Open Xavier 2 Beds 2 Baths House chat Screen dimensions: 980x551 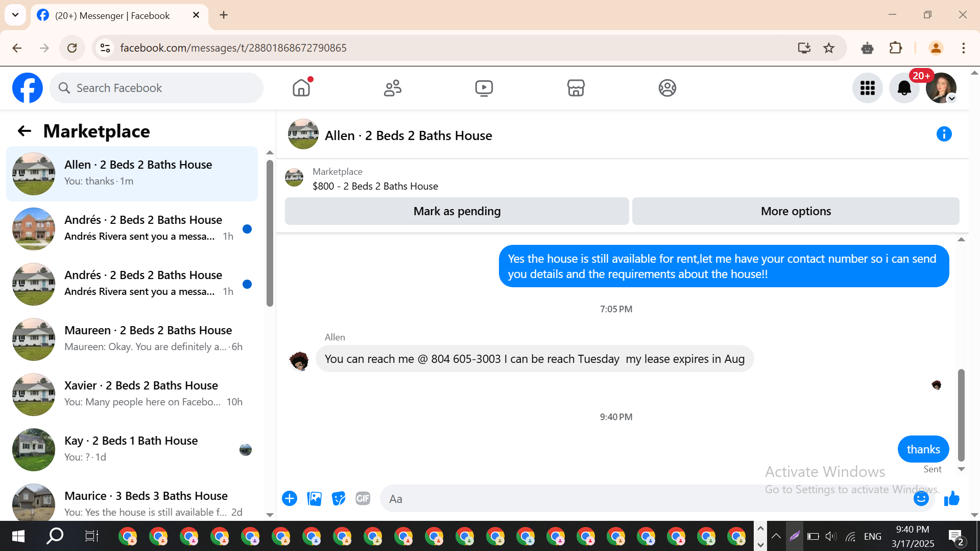click(x=132, y=395)
